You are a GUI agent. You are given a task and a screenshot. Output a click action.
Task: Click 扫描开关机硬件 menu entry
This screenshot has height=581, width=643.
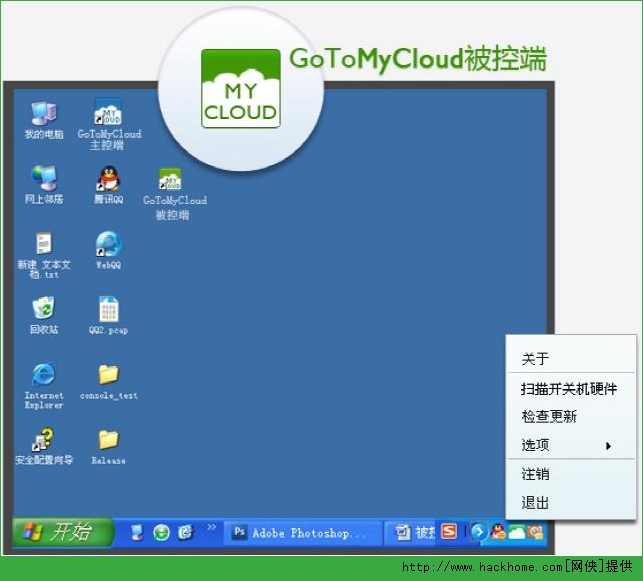pyautogui.click(x=568, y=388)
